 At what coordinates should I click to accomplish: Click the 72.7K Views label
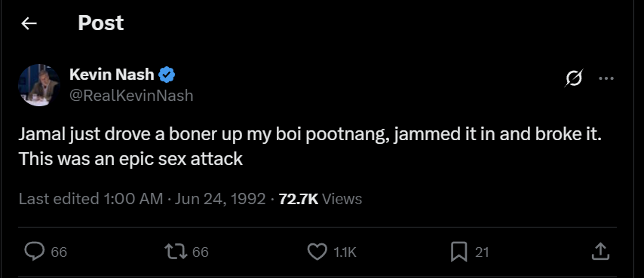(320, 199)
